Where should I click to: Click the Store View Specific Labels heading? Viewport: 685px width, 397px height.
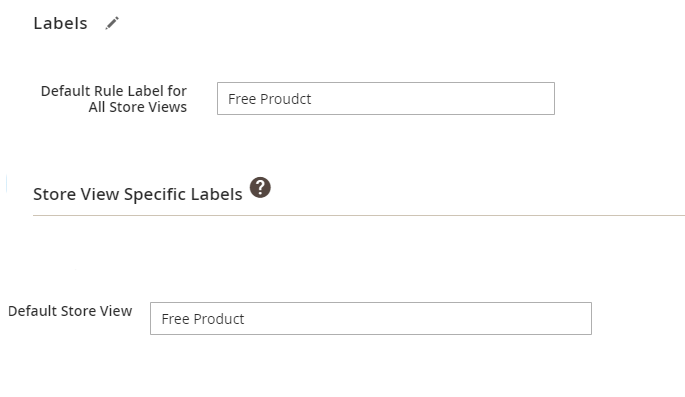[138, 194]
